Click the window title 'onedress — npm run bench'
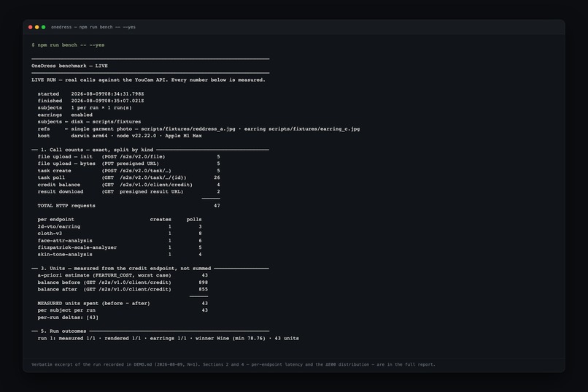This screenshot has height=392, width=588. tap(93, 27)
